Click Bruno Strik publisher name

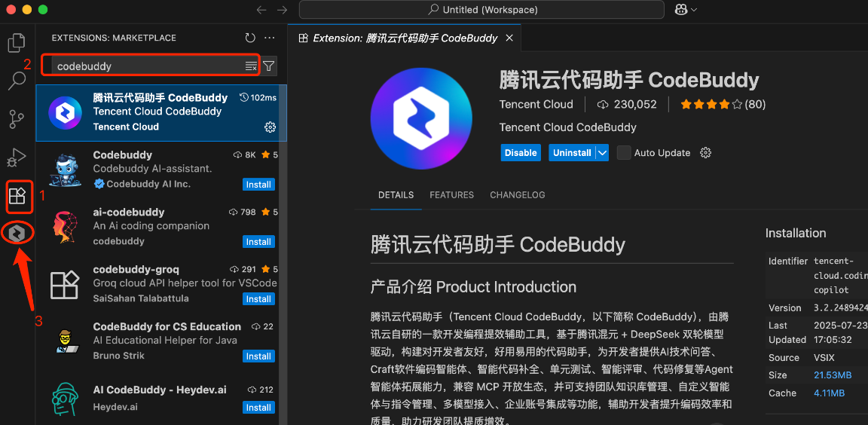click(x=118, y=355)
